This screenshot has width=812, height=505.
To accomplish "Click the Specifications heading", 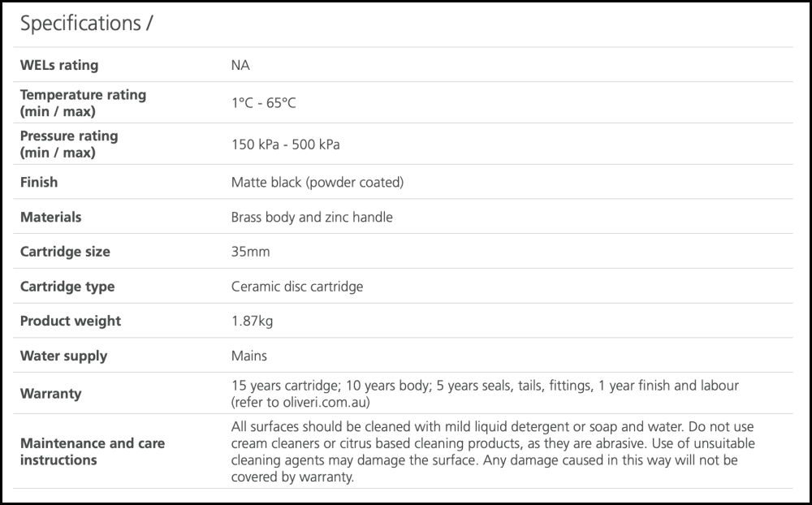I will click(x=86, y=24).
